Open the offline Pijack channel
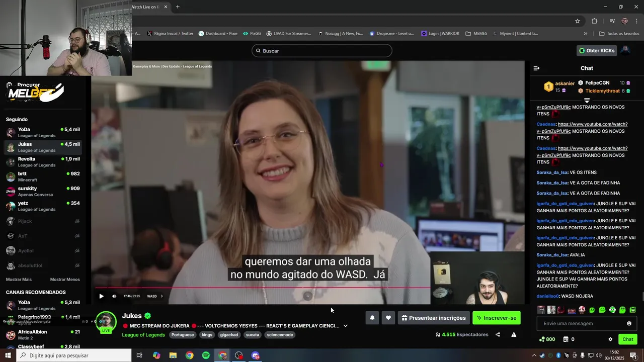Screen dimensions: 644x362 tap(43, 221)
